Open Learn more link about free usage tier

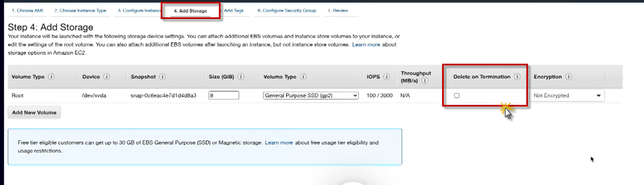click(279, 143)
